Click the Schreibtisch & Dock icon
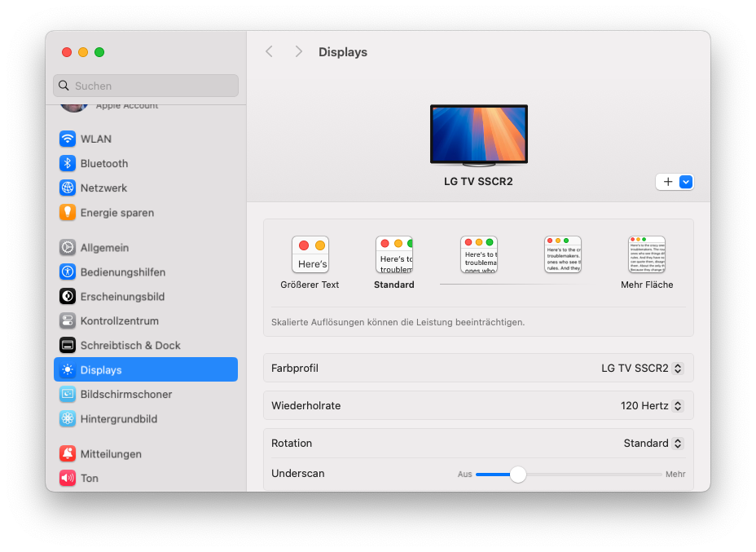The image size is (756, 552). click(x=68, y=346)
